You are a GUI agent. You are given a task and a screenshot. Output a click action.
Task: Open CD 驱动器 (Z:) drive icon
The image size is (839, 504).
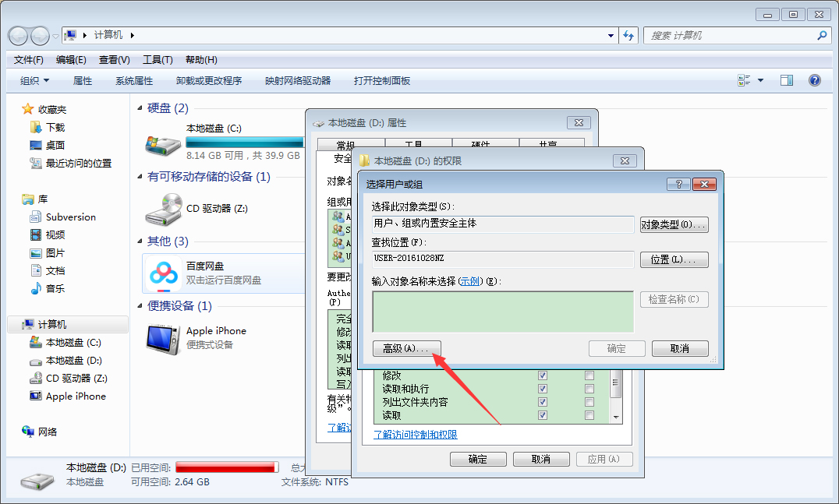(x=164, y=209)
